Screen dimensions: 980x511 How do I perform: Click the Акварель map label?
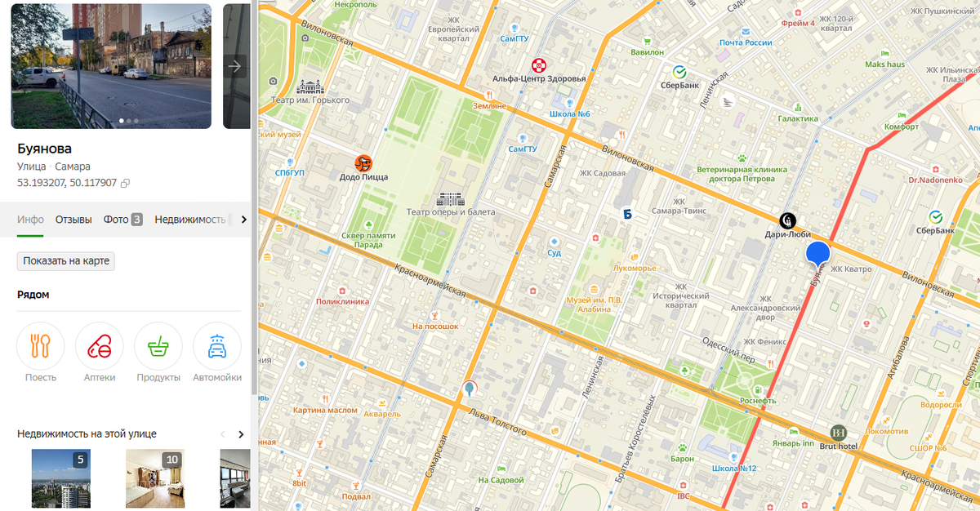coord(382,414)
